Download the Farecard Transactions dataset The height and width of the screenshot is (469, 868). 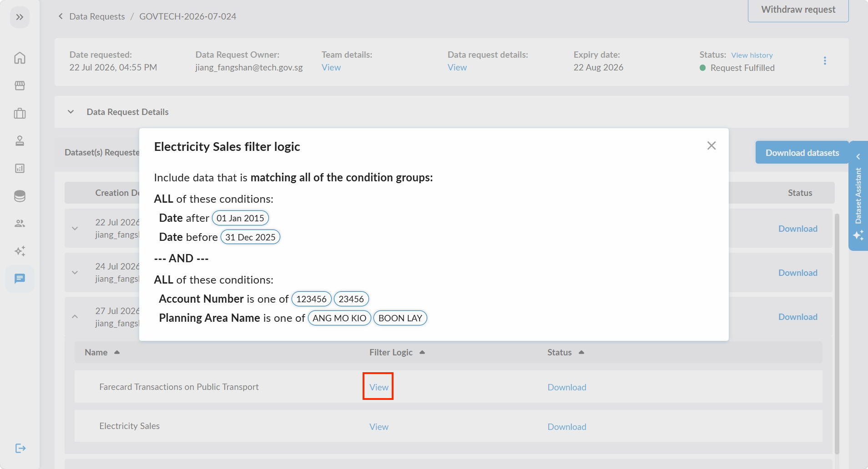pyautogui.click(x=567, y=387)
